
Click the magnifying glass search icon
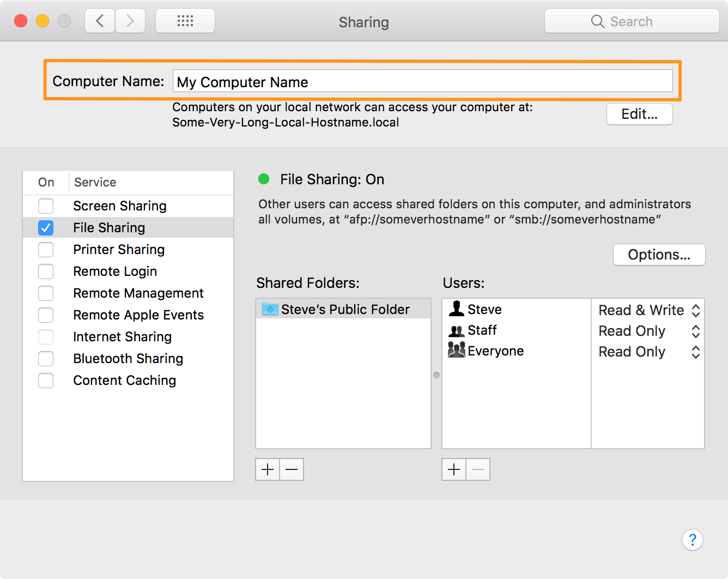pos(598,21)
